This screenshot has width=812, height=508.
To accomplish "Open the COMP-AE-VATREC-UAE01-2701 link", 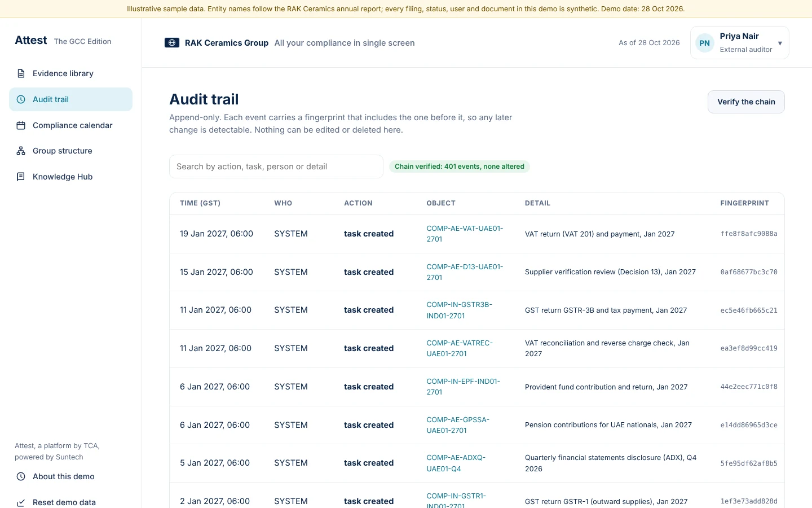I will 460,348.
